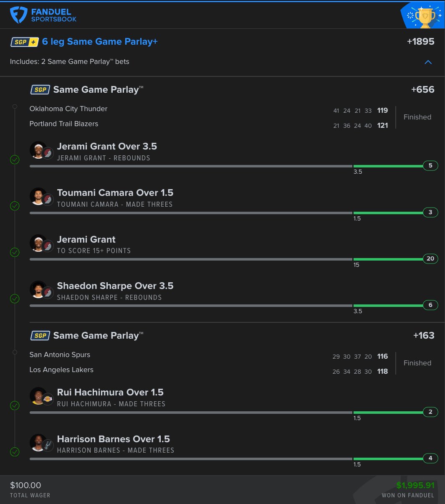Click Toumani Camara player avatar
This screenshot has height=504, width=445.
38,196
